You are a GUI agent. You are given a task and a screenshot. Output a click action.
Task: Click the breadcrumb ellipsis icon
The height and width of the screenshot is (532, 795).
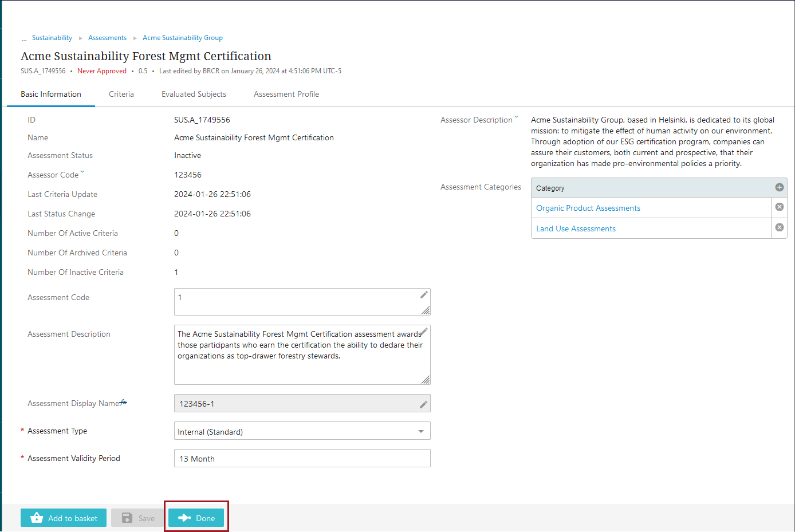pos(24,39)
